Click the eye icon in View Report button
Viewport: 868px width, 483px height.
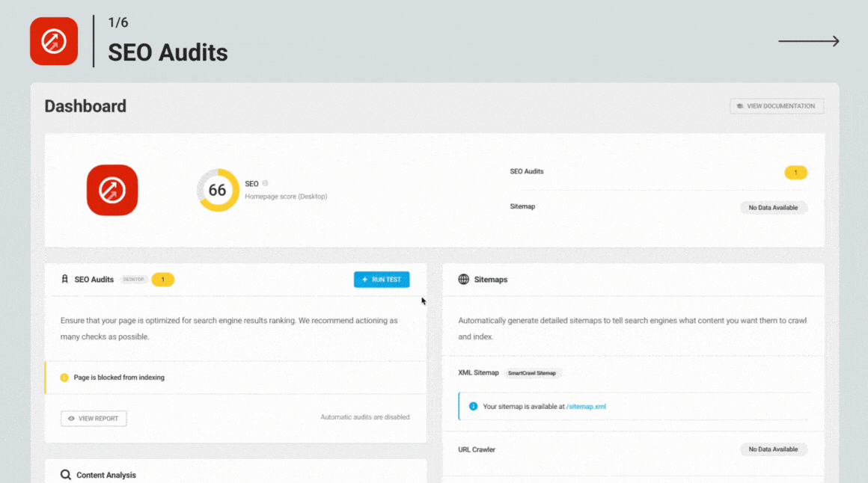(x=71, y=418)
